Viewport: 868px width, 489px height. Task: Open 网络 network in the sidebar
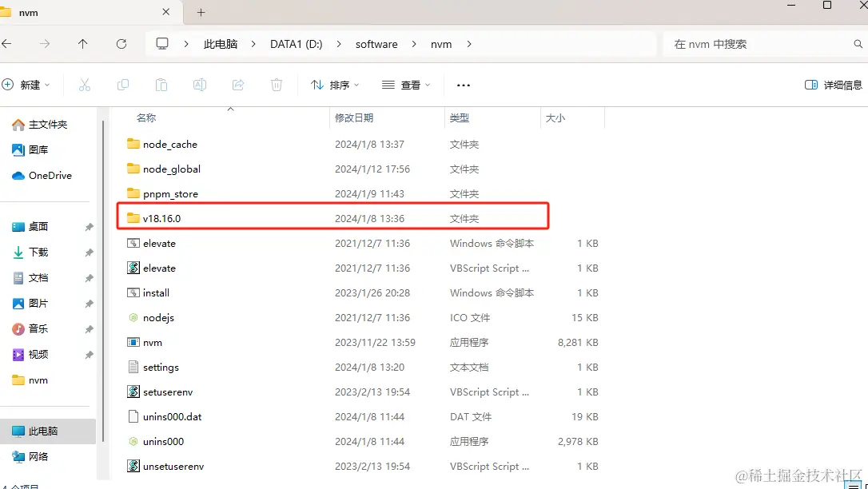(30, 456)
